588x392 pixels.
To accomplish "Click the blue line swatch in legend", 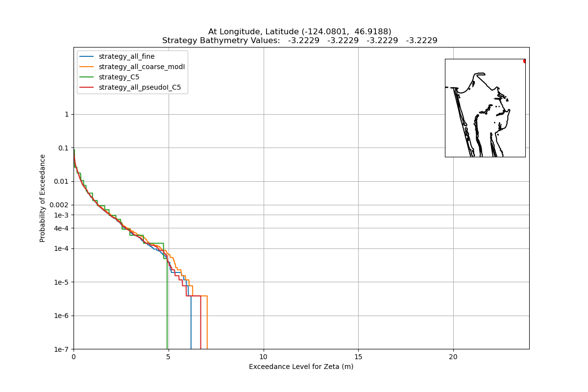I will point(87,57).
